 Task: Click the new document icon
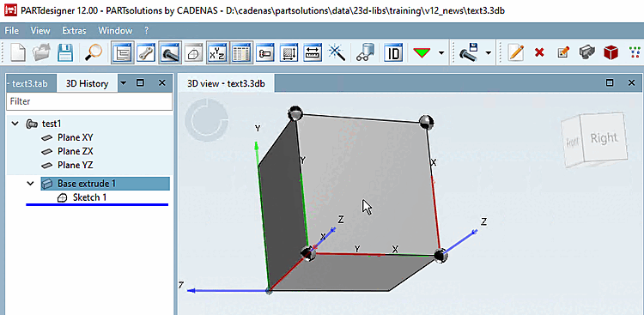pyautogui.click(x=17, y=53)
